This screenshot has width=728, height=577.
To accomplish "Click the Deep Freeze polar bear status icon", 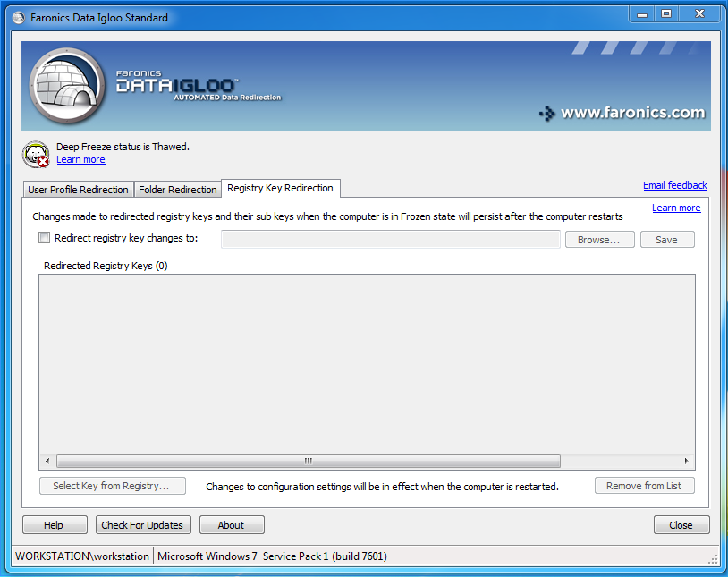I will (x=36, y=154).
